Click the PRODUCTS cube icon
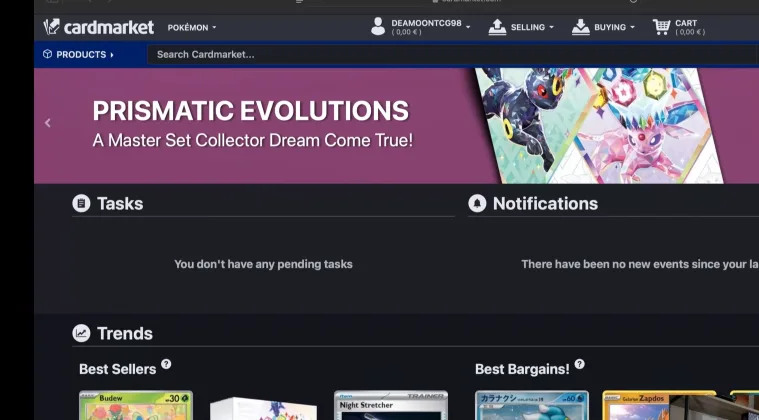759x420 pixels. tap(47, 54)
